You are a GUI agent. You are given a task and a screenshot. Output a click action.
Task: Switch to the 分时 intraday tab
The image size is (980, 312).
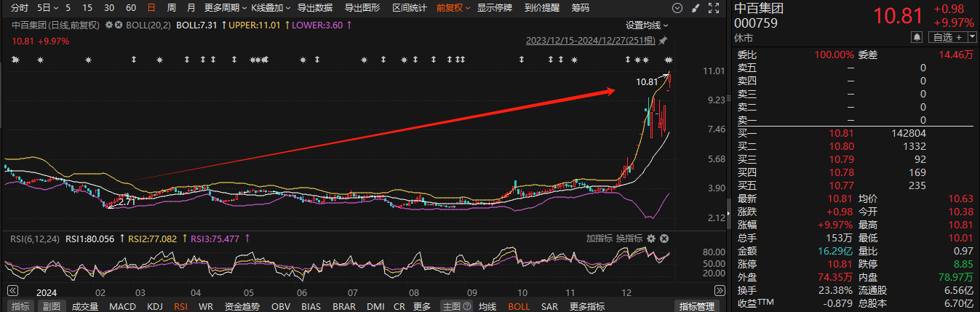pos(20,8)
